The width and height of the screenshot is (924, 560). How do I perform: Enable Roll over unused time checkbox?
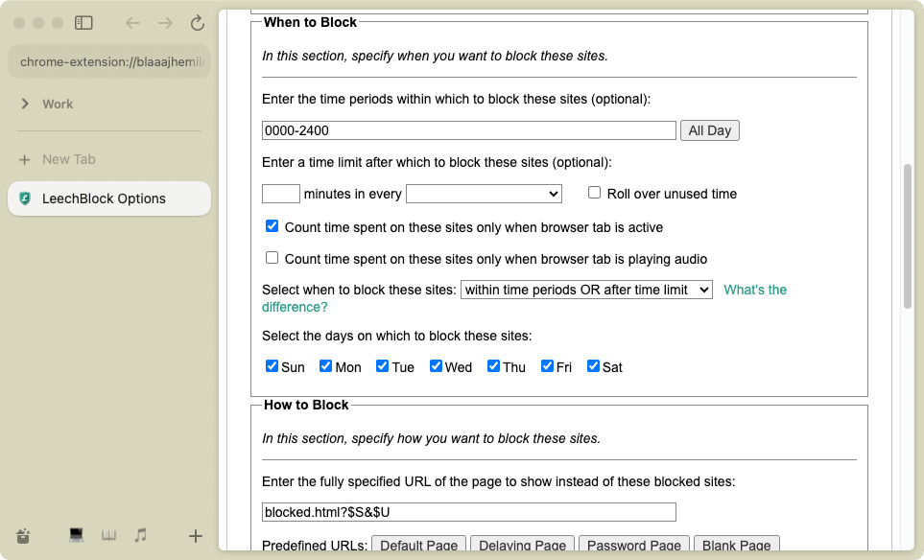(594, 193)
